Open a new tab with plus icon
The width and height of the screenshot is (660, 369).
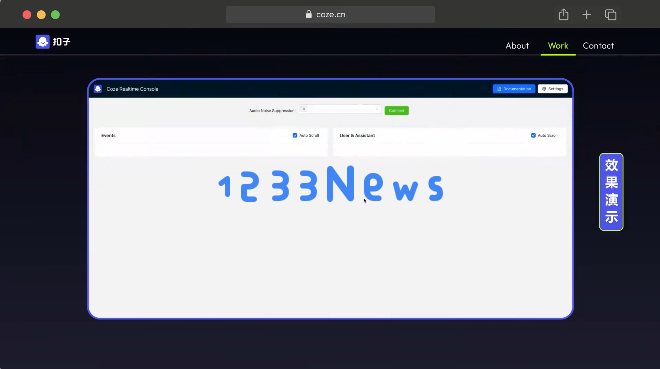[x=586, y=15]
